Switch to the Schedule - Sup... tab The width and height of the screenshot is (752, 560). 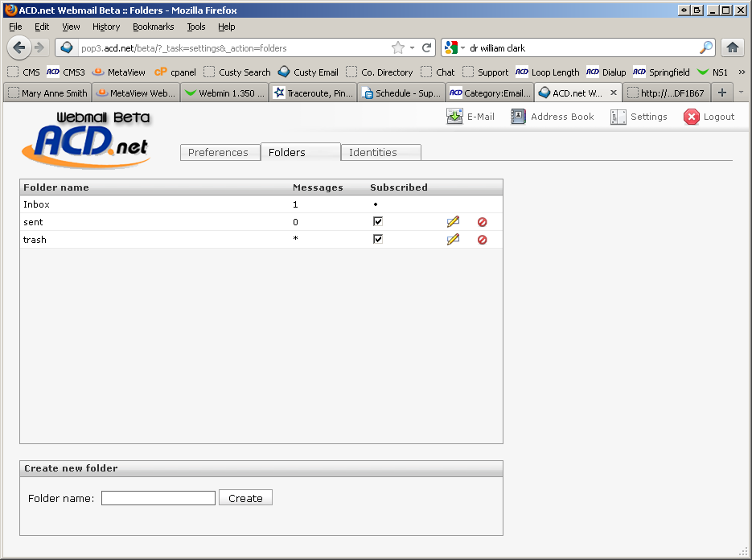401,93
